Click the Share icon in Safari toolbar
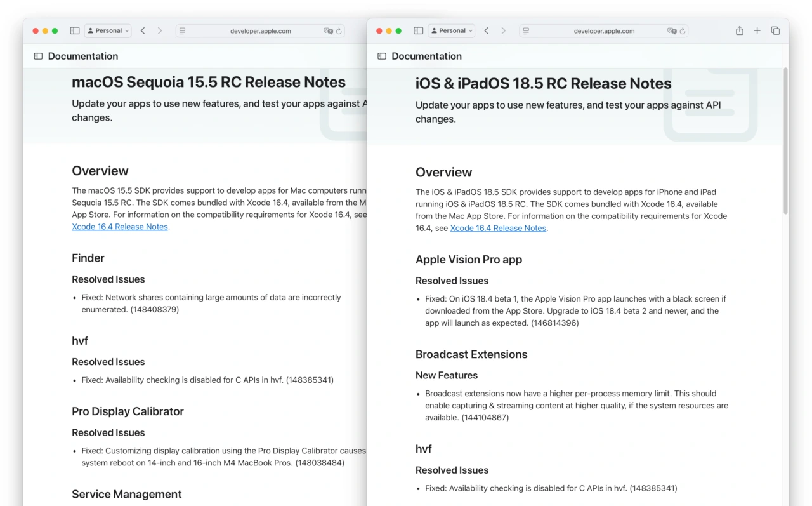 tap(739, 30)
